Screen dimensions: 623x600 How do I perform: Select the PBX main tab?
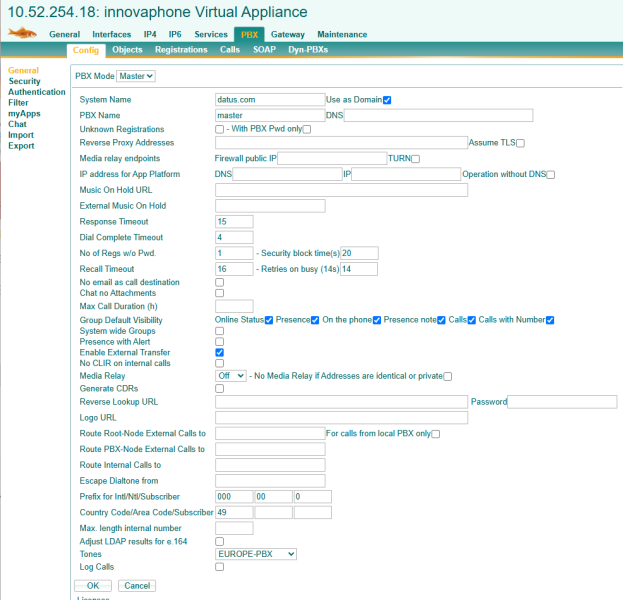249,35
